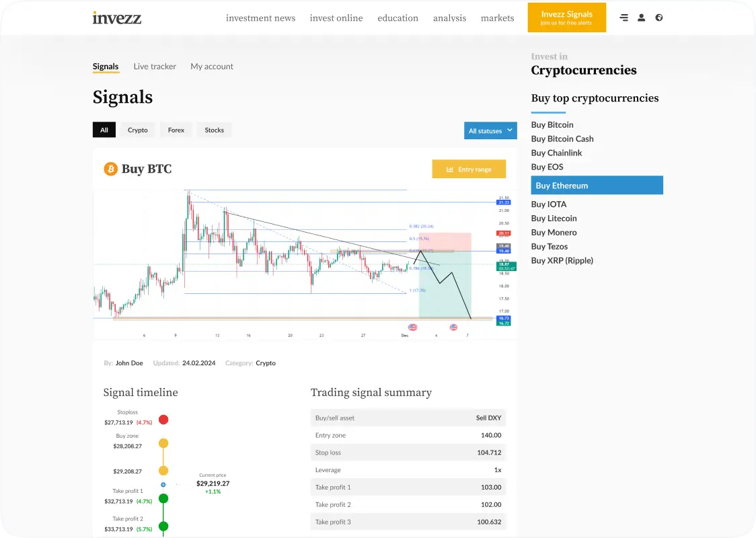Click the Trading signal summary heading

click(x=371, y=393)
